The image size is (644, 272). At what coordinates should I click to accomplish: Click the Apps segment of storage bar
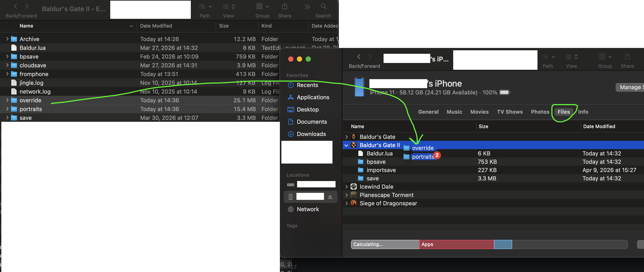pyautogui.click(x=456, y=244)
